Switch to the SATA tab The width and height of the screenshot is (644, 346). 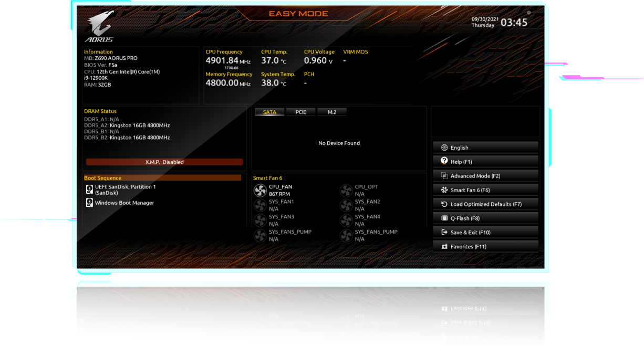point(269,112)
